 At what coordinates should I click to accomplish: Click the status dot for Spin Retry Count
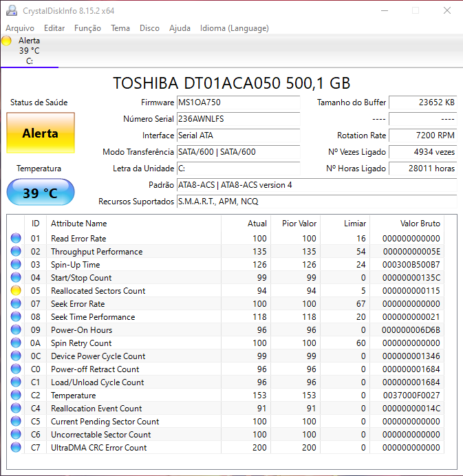point(16,343)
